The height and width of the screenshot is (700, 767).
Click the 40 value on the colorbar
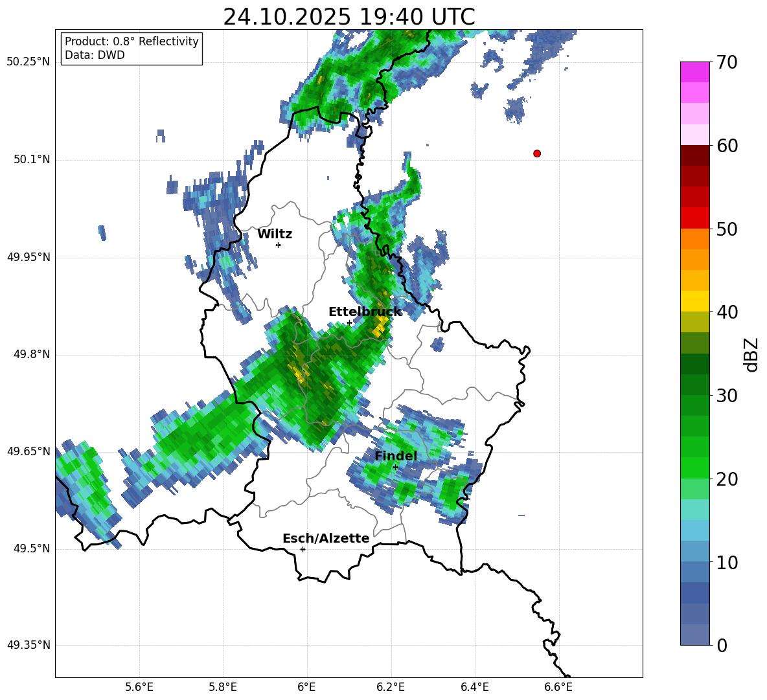(x=726, y=312)
